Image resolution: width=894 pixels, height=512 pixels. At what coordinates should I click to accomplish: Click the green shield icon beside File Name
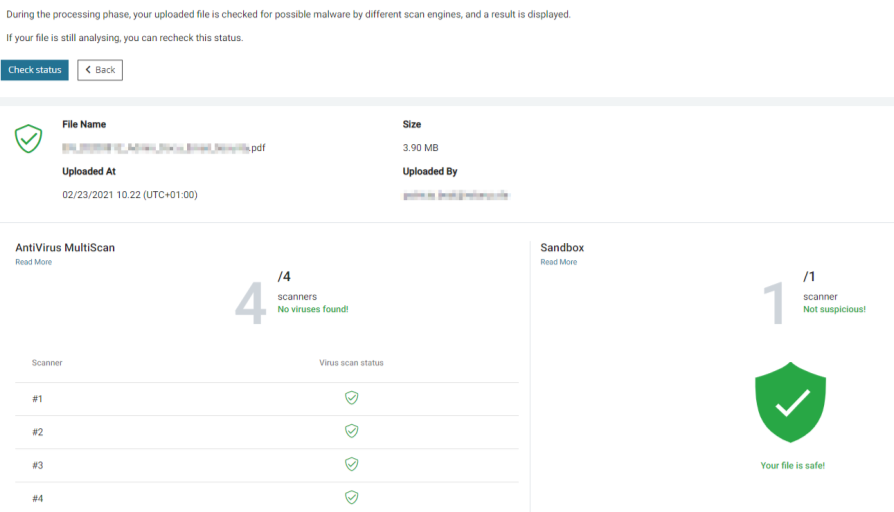pos(29,139)
